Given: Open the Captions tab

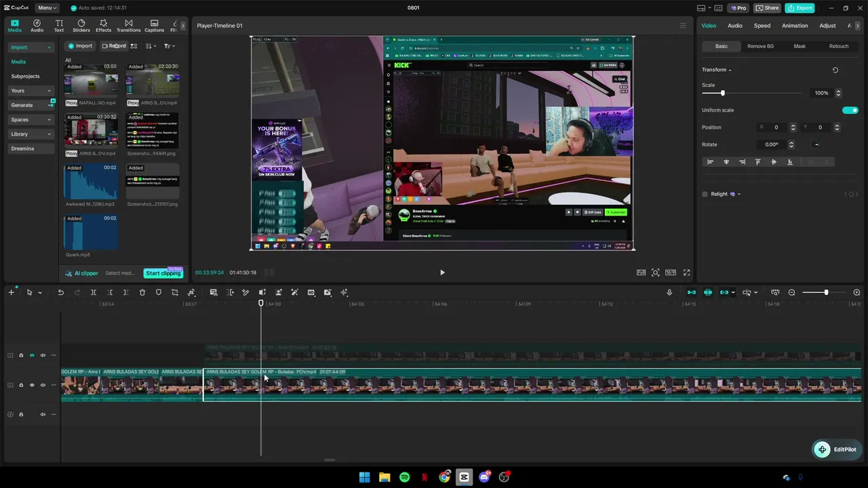Looking at the screenshot, I should (154, 26).
